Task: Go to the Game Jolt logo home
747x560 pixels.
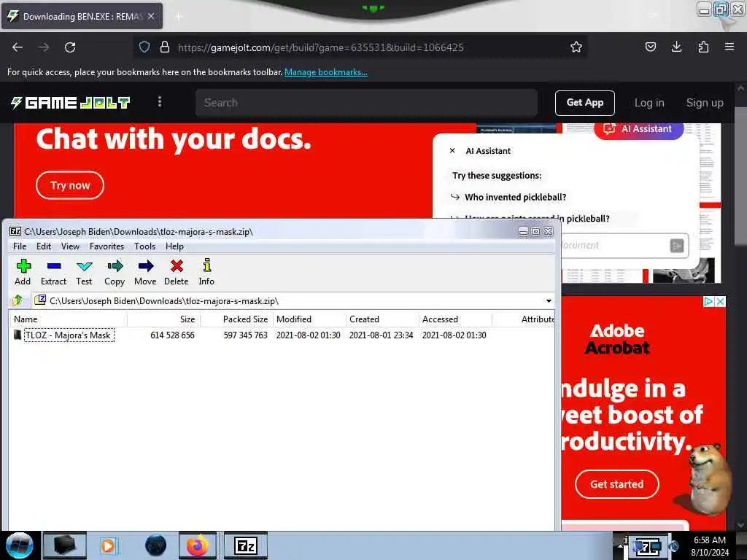Action: (x=71, y=102)
